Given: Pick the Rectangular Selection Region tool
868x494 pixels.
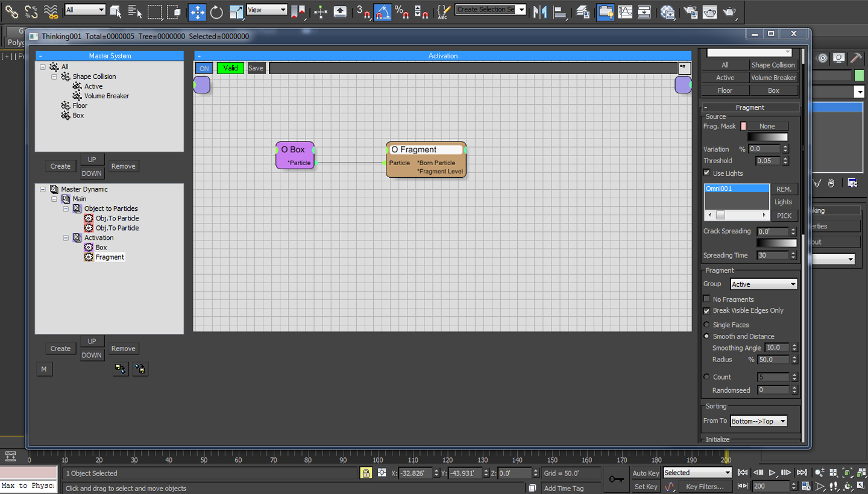Looking at the screenshot, I should tap(155, 11).
